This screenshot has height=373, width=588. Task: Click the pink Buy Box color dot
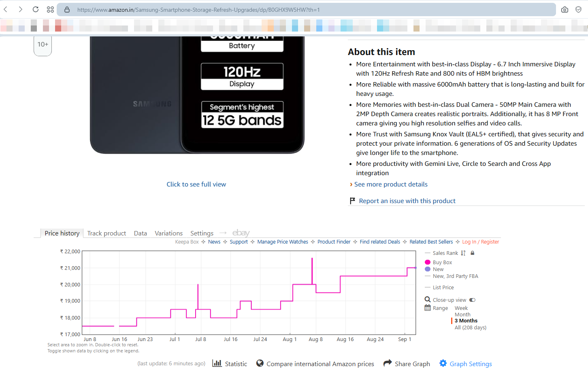click(x=427, y=262)
